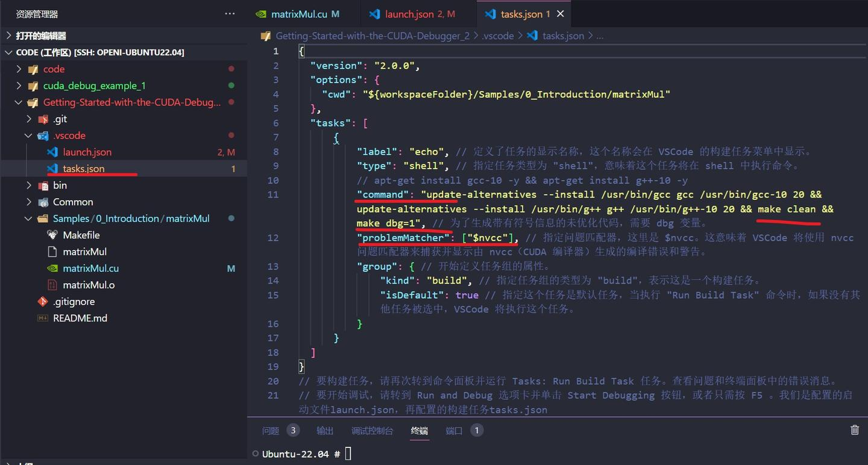This screenshot has width=868, height=465.
Task: Open the 输出 panel tab
Action: click(325, 431)
